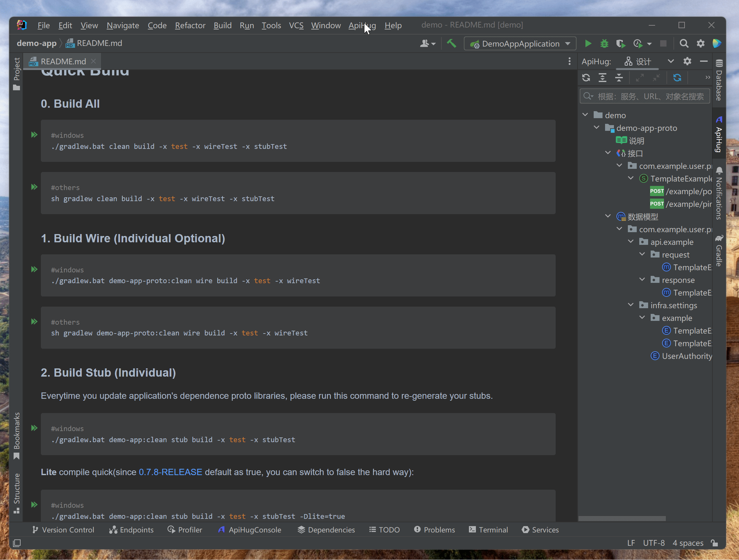Expand all nodes in the ApiHug panel
The image size is (739, 560).
(x=602, y=78)
